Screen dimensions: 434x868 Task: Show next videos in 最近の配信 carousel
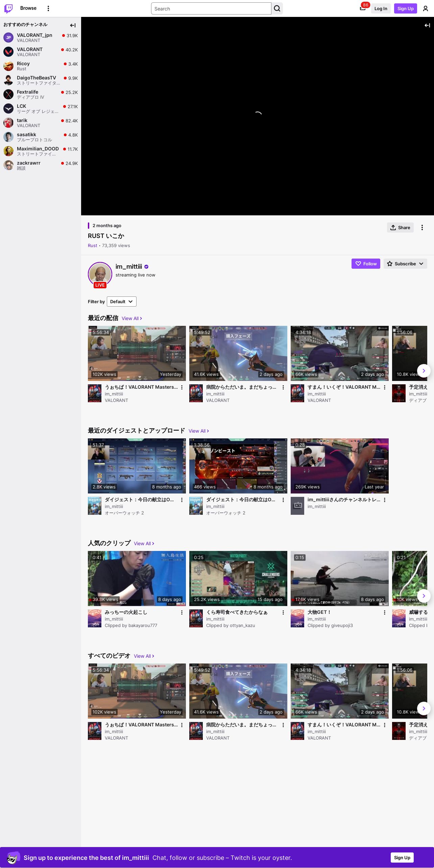(x=424, y=371)
